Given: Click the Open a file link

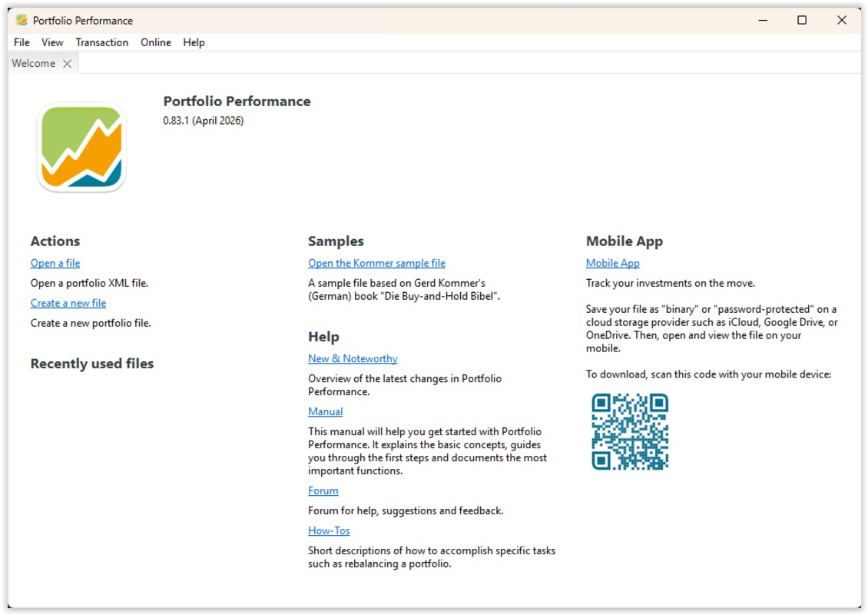Looking at the screenshot, I should (x=55, y=263).
